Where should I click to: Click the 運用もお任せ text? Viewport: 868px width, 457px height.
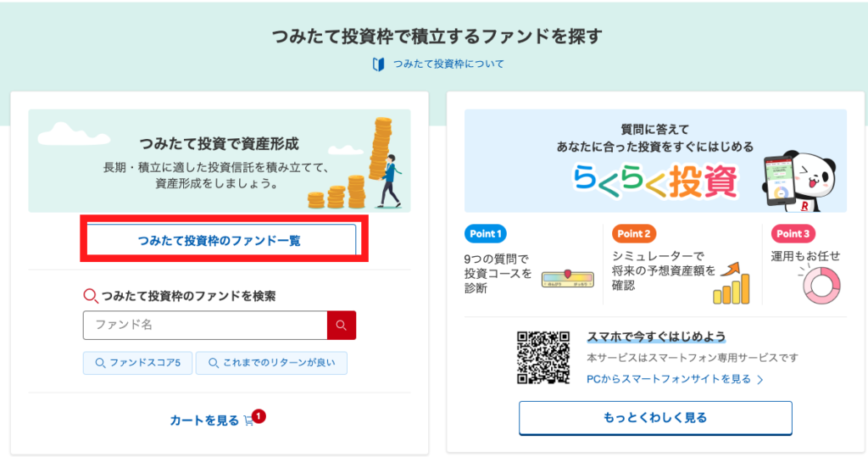805,256
